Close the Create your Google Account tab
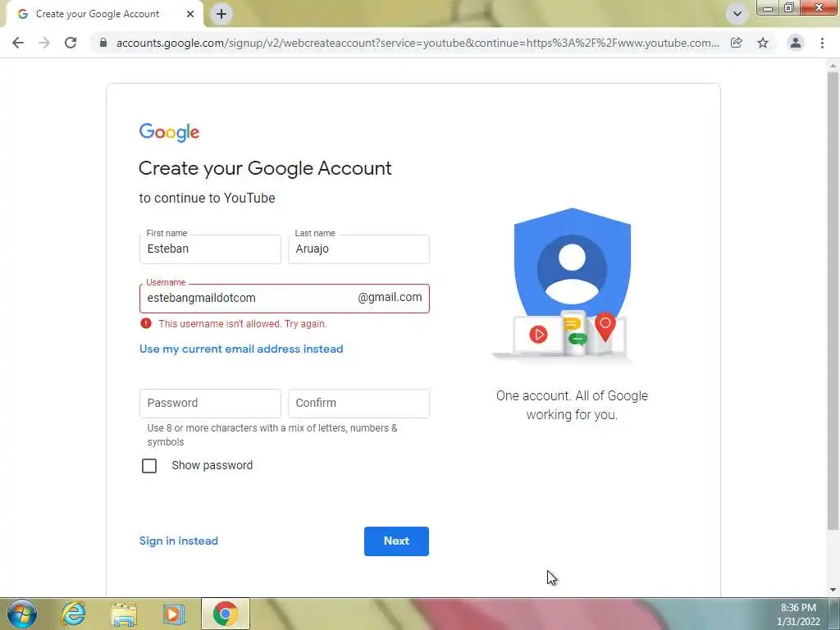840x630 pixels. (x=190, y=14)
